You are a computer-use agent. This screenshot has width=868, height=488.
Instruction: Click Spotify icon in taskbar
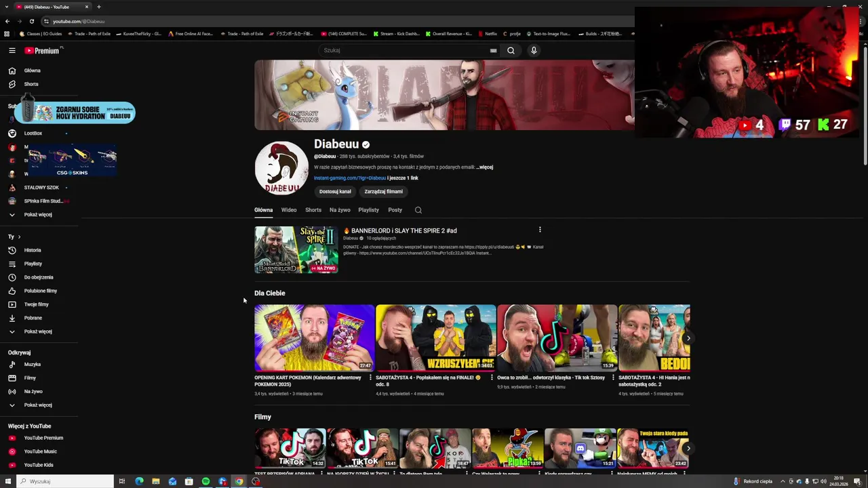tap(205, 481)
